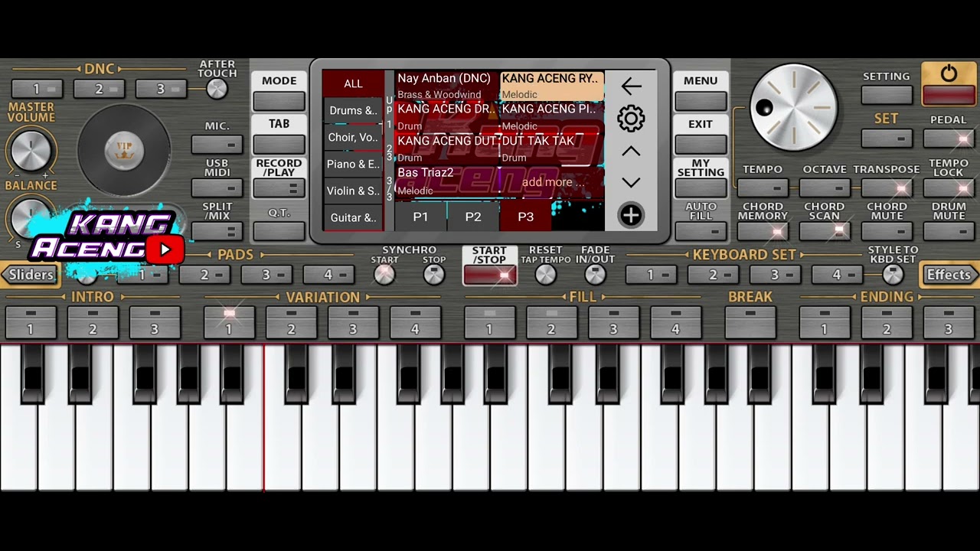Toggle the TRANSPOSE button
This screenshot has width=980, height=551.
point(887,188)
